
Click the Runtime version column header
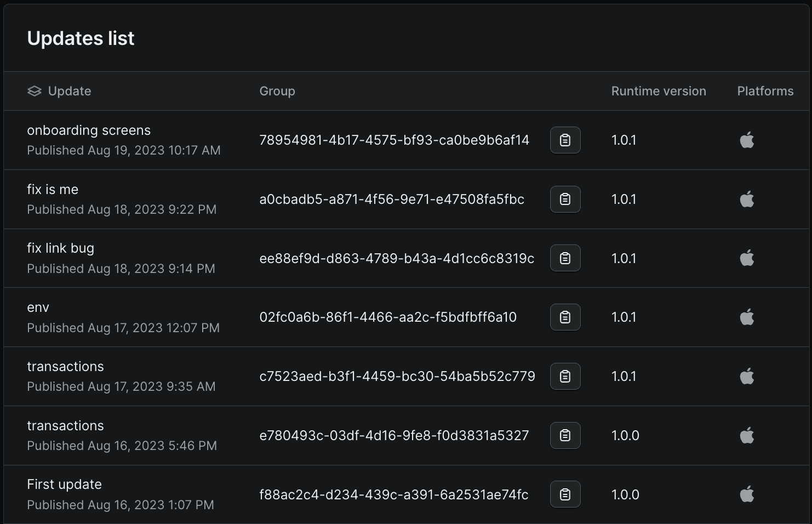pos(659,92)
